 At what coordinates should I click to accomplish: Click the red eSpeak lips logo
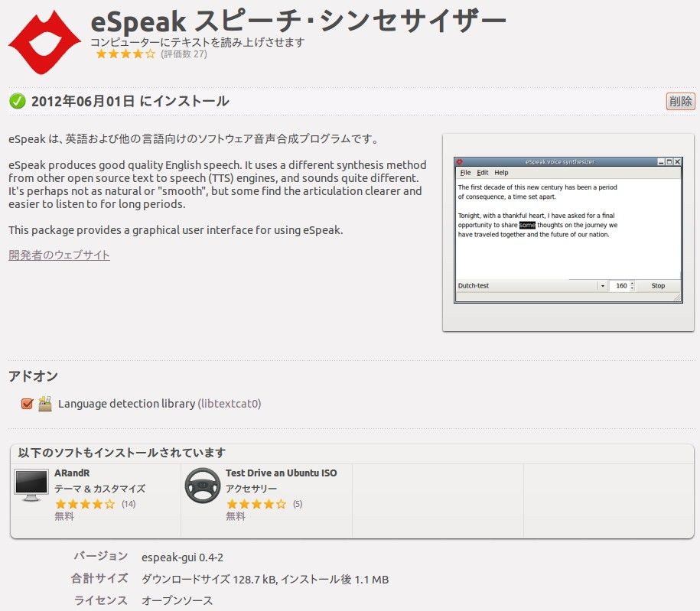[44, 42]
